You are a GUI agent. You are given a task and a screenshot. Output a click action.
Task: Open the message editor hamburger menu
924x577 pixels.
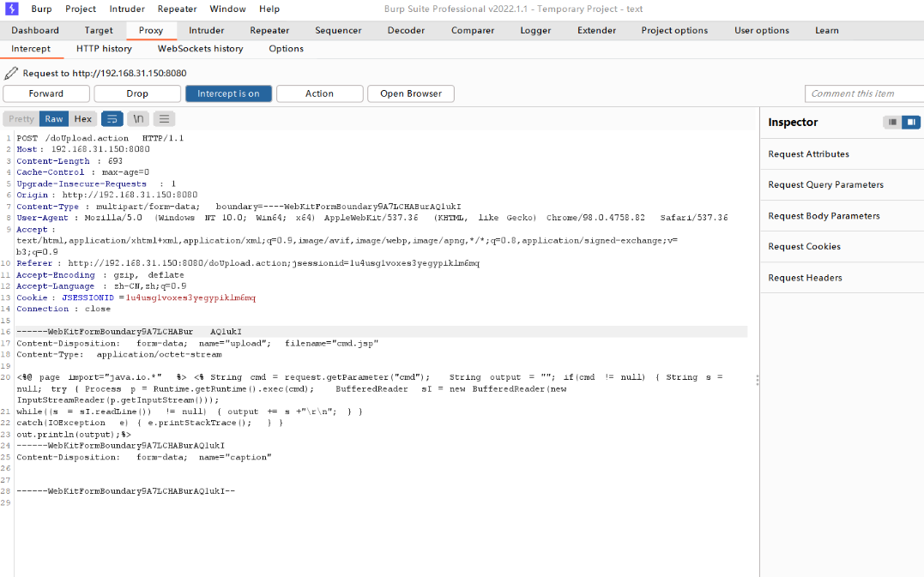(x=165, y=119)
